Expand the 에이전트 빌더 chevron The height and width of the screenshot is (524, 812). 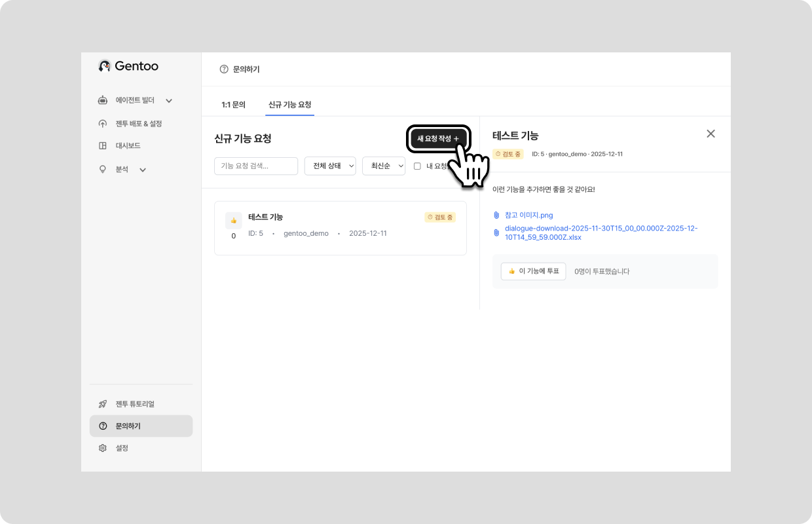[x=169, y=101]
